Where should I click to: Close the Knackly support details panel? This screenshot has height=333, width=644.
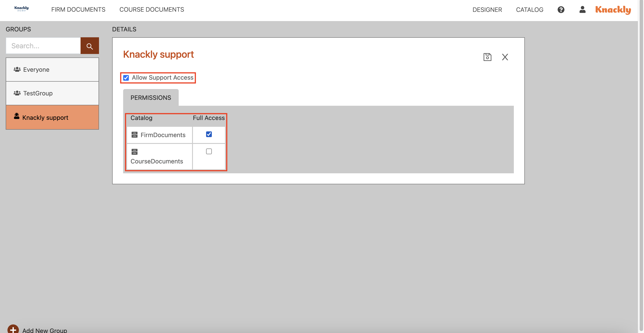tap(505, 57)
